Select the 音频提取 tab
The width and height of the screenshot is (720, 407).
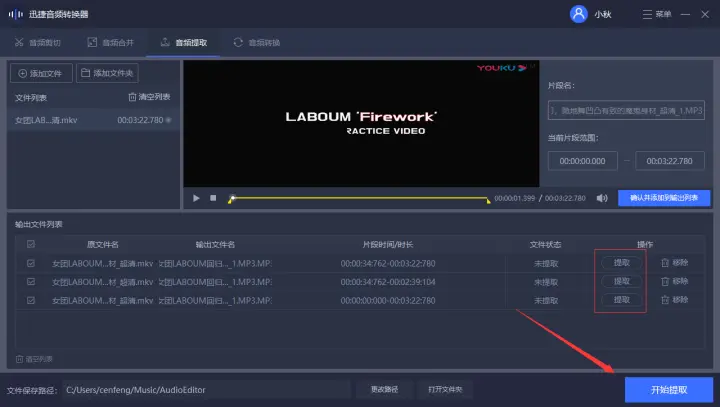184,42
